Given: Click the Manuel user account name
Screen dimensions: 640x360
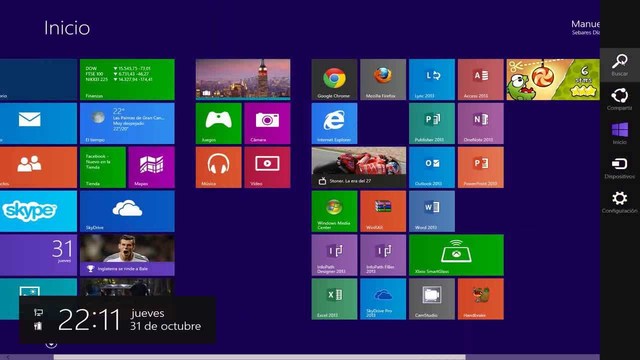Looking at the screenshot, I should pyautogui.click(x=585, y=24).
